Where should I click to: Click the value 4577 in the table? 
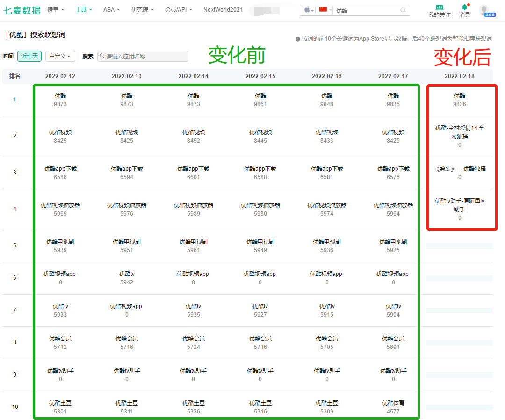(393, 411)
